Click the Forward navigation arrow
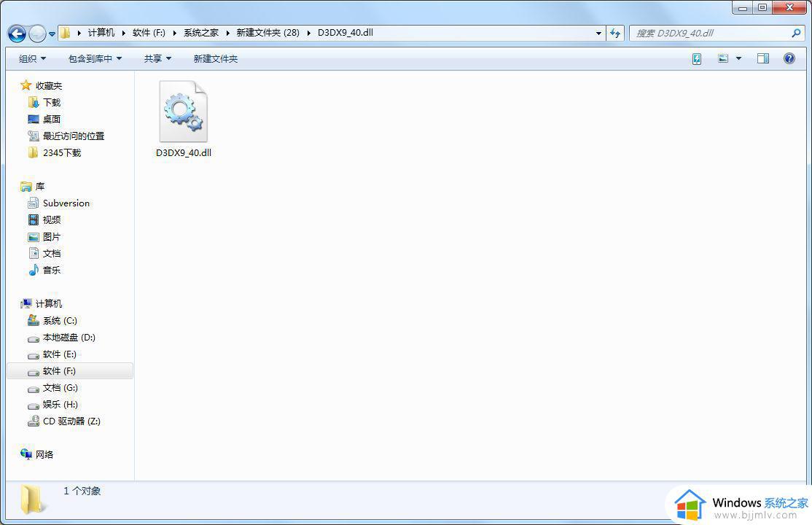 (x=37, y=34)
